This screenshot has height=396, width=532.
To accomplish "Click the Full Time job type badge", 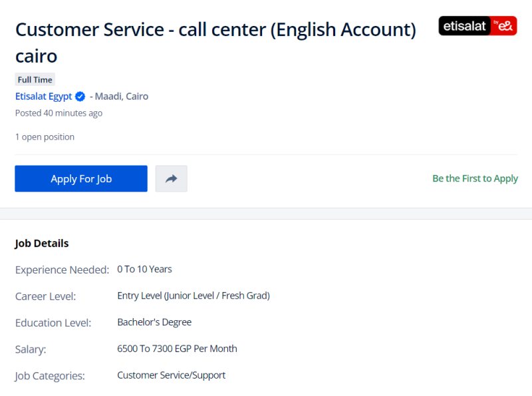I will tap(35, 80).
